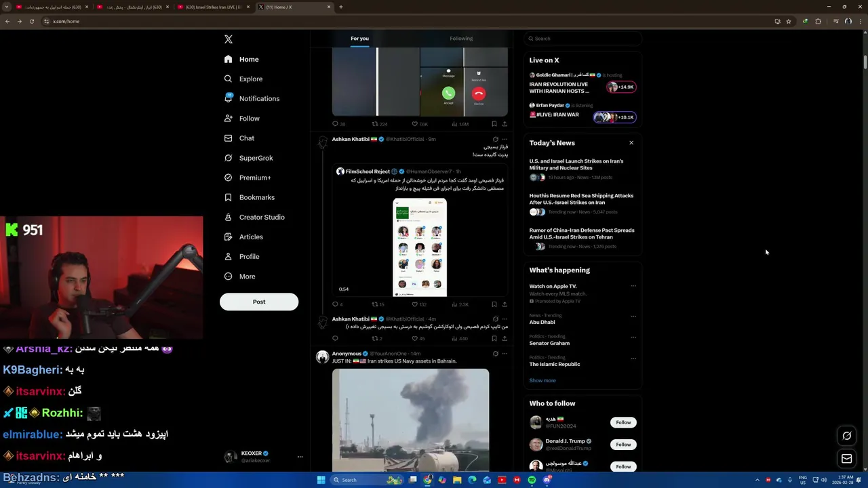
Task: Open the Windows Start menu
Action: pyautogui.click(x=321, y=480)
